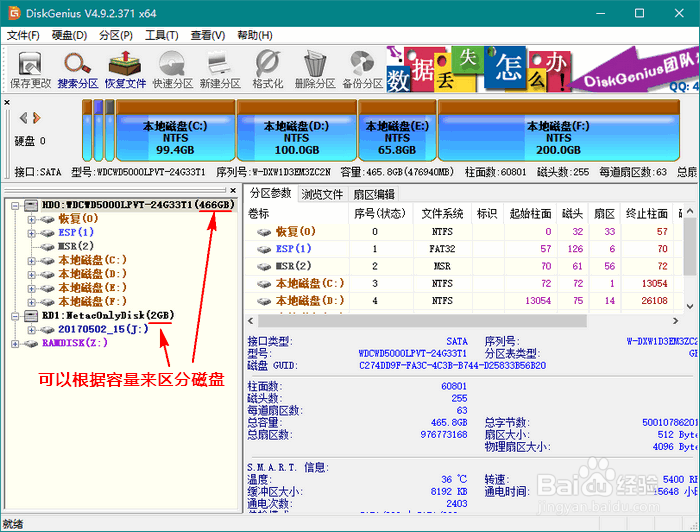Expand the RAMDISK(Z:) tree node

point(15,344)
